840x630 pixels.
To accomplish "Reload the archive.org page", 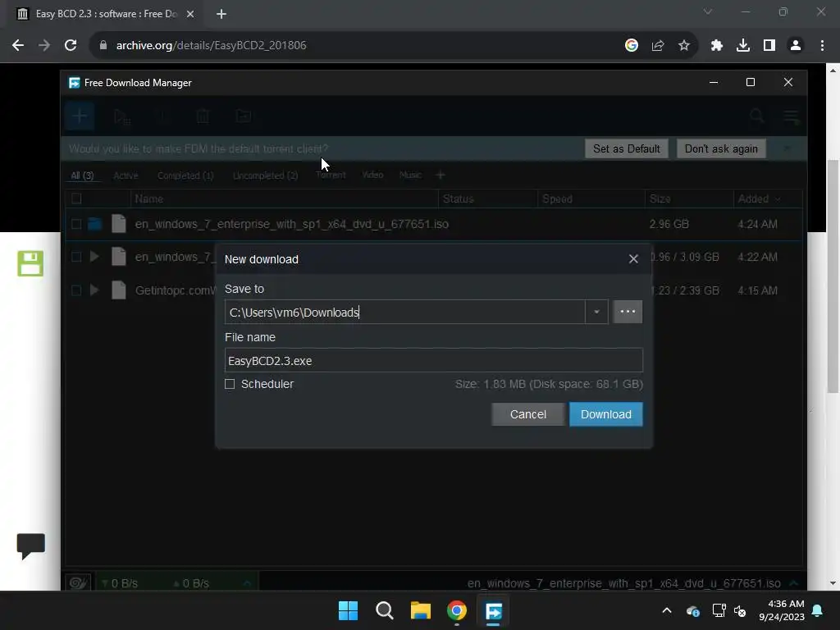I will 71,46.
